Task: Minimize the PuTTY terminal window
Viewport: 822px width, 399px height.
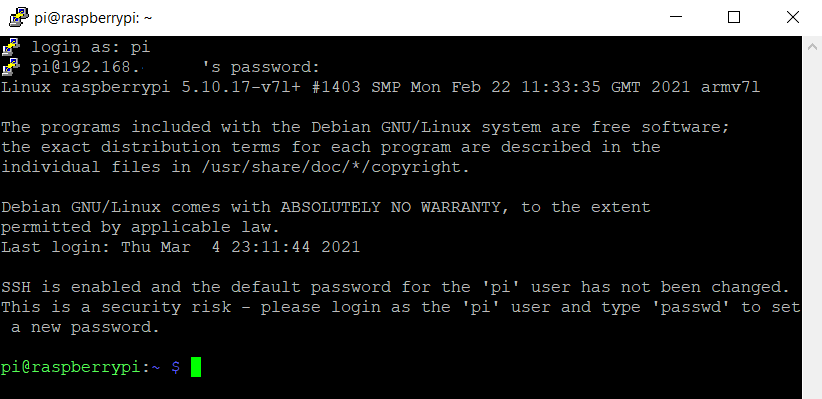Action: point(676,17)
